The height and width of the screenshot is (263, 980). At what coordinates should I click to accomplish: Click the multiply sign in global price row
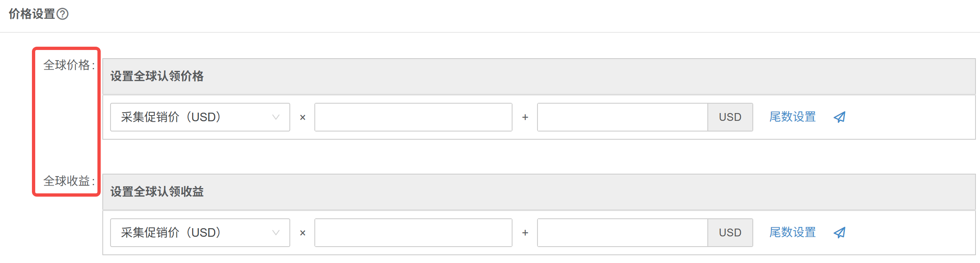tap(303, 118)
